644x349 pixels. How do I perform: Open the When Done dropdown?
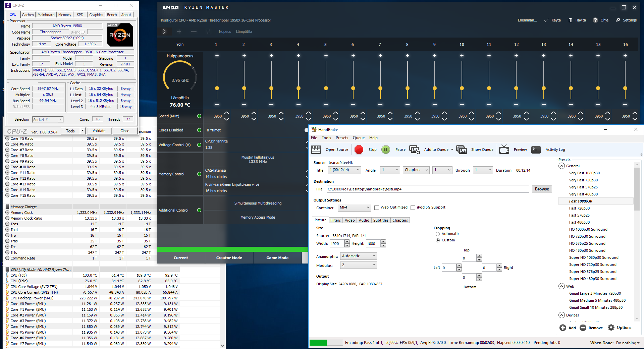(628, 343)
